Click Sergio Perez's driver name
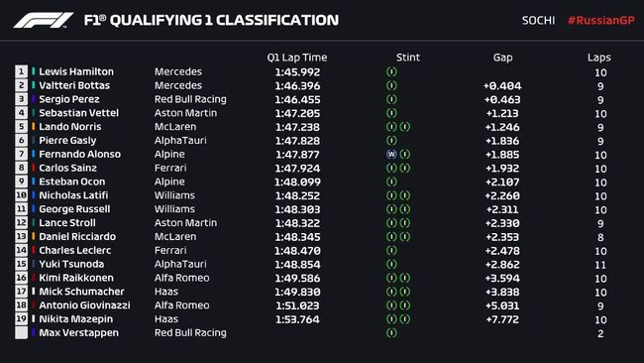The width and height of the screenshot is (644, 363). pyautogui.click(x=69, y=99)
